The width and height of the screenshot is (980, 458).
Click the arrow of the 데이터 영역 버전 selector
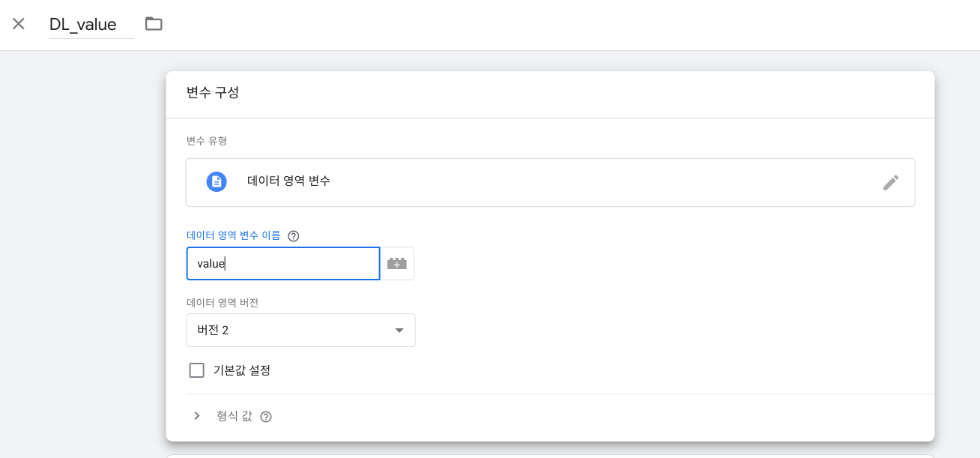click(399, 331)
